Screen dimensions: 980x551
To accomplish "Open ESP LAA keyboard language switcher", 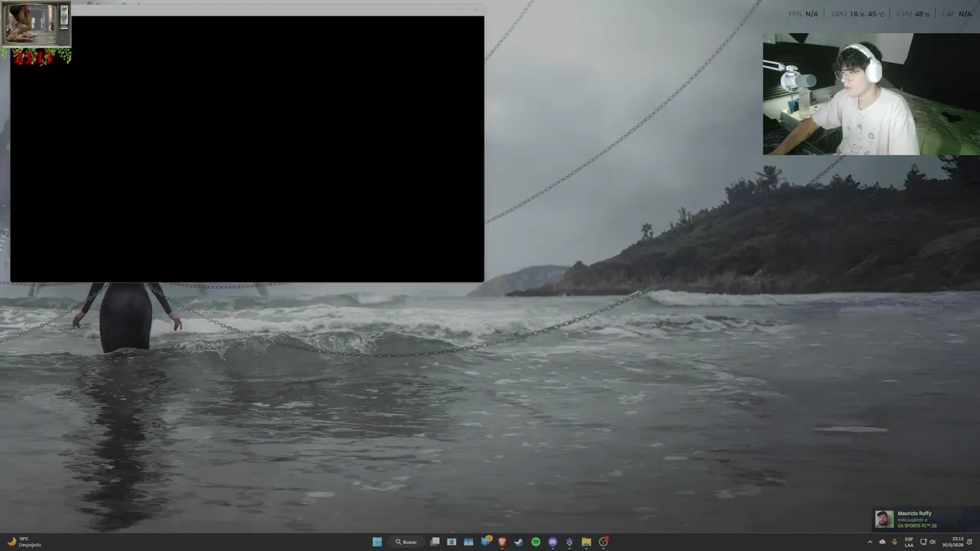I will coord(909,542).
